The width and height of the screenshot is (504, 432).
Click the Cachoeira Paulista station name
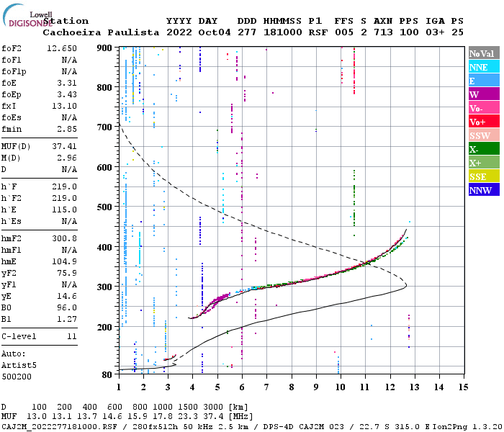(101, 32)
